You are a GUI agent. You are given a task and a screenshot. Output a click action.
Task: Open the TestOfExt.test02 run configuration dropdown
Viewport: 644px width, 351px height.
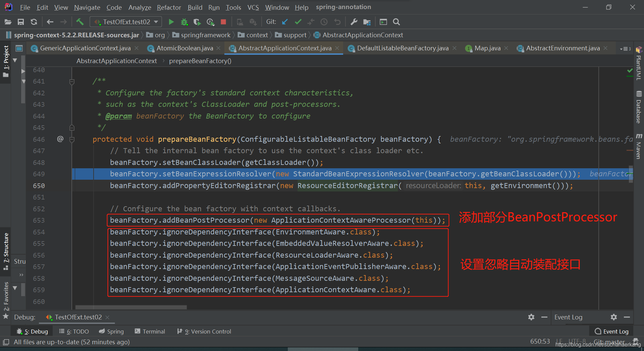[x=126, y=22]
